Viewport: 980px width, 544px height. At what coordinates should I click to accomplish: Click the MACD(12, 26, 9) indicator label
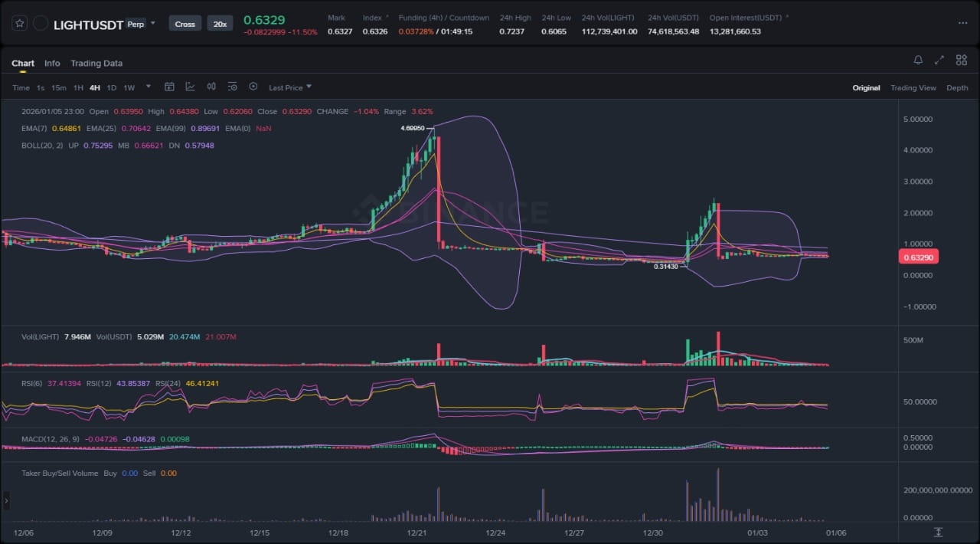(51, 439)
